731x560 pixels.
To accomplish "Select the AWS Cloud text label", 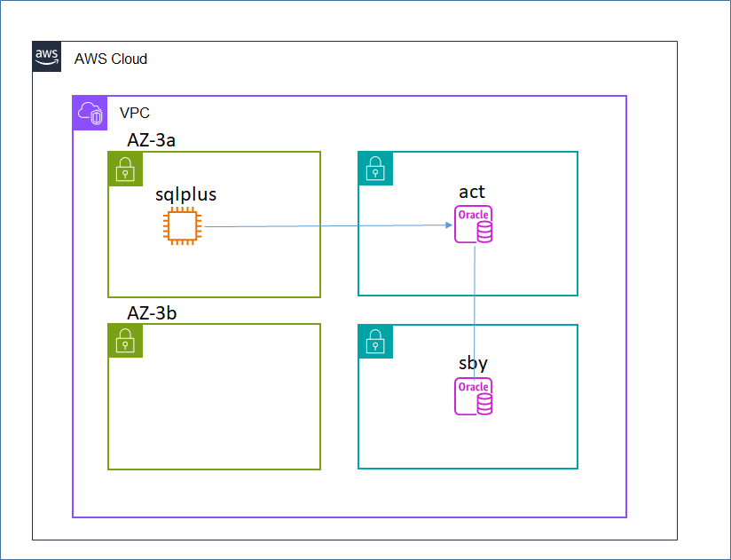I will pyautogui.click(x=111, y=59).
